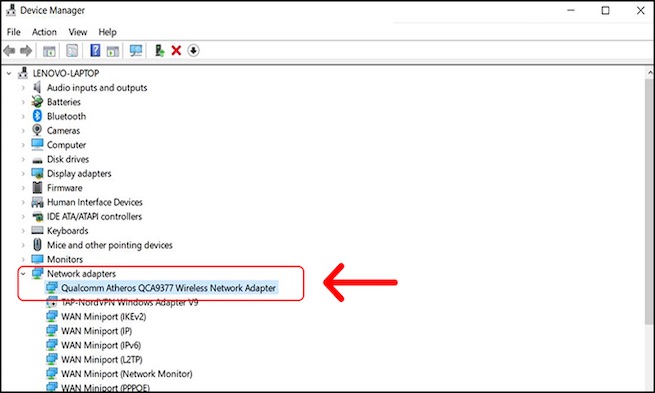The width and height of the screenshot is (655, 393).
Task: Collapse the LENOVO-LAPTOP root node
Action: pyautogui.click(x=9, y=74)
